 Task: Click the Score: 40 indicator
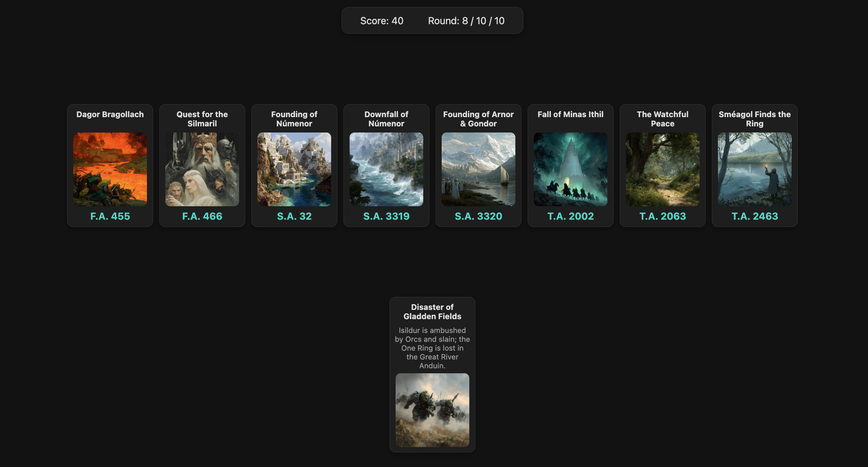[x=382, y=21]
